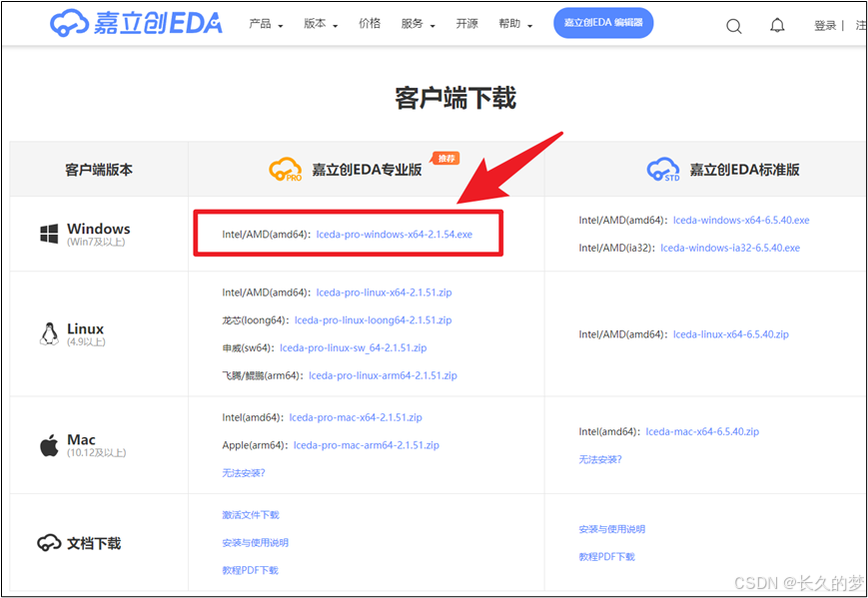Click the 嘉立创EDA标准版 column heading
868x598 pixels.
tap(744, 170)
